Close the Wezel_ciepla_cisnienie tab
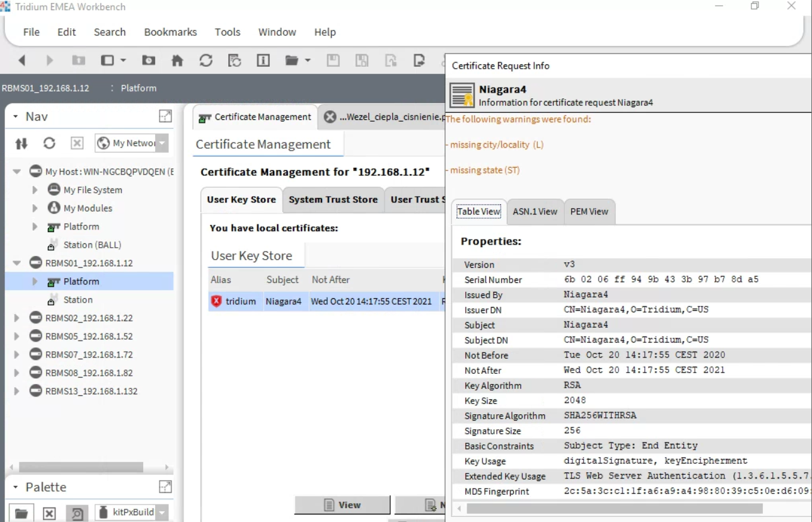This screenshot has width=812, height=522. [330, 117]
